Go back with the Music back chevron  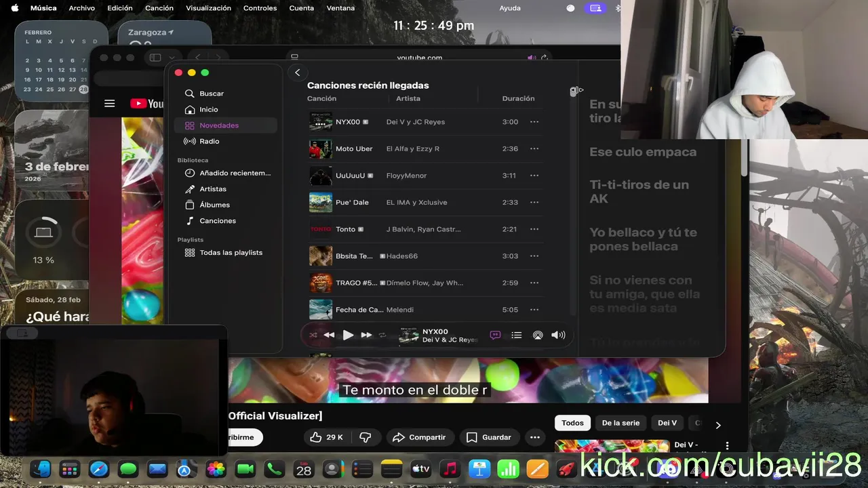[x=297, y=73]
